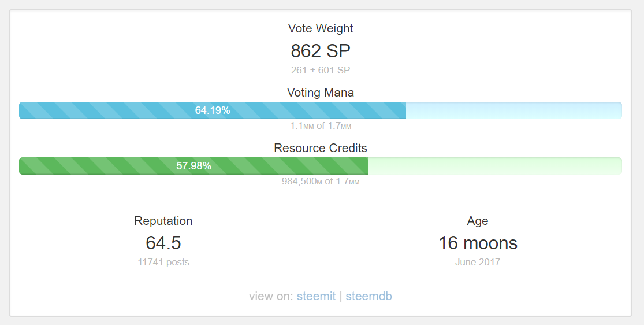
Task: Select the 862 SP vote weight value
Action: tap(321, 51)
